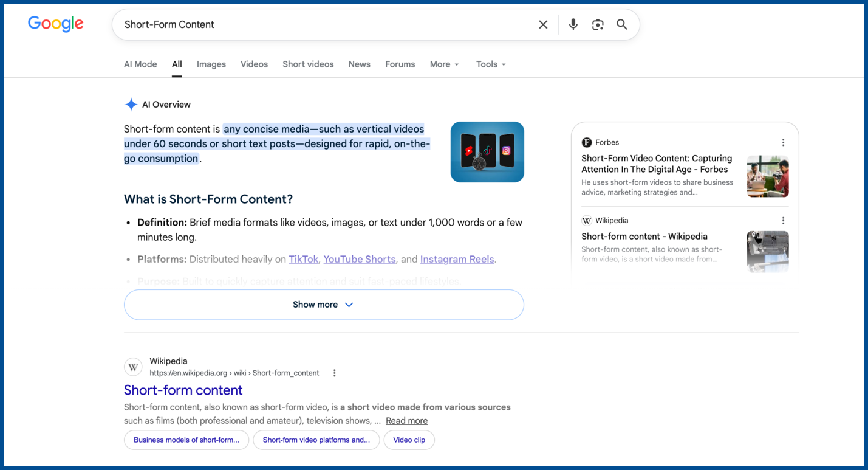Click the en.wikipedia.org URL breadcrumb
This screenshot has width=868, height=470.
234,373
